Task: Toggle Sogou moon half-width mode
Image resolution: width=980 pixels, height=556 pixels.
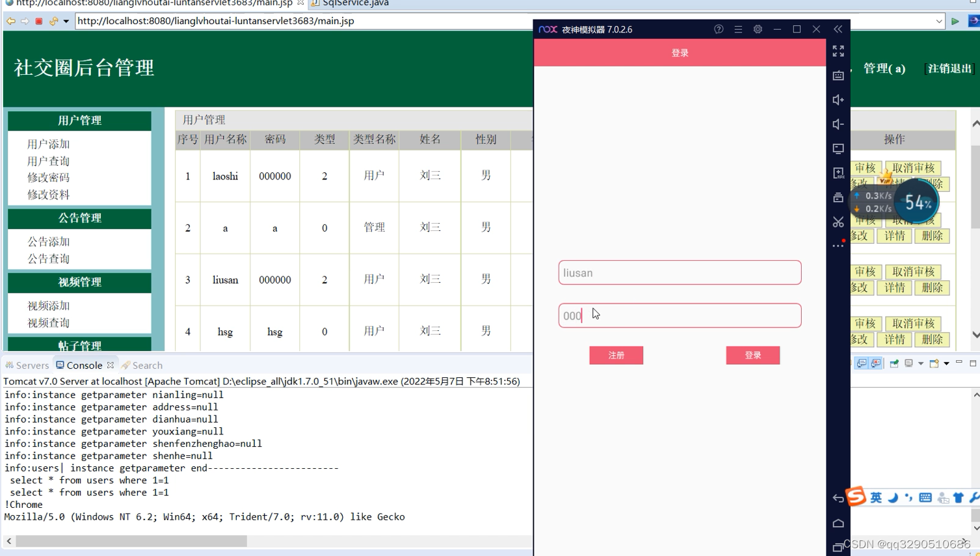Action: point(893,497)
